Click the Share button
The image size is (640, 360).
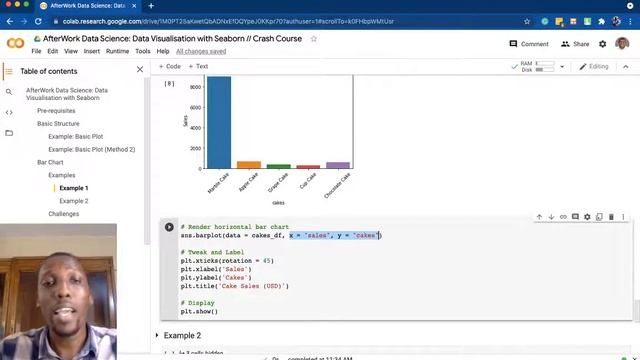575,44
